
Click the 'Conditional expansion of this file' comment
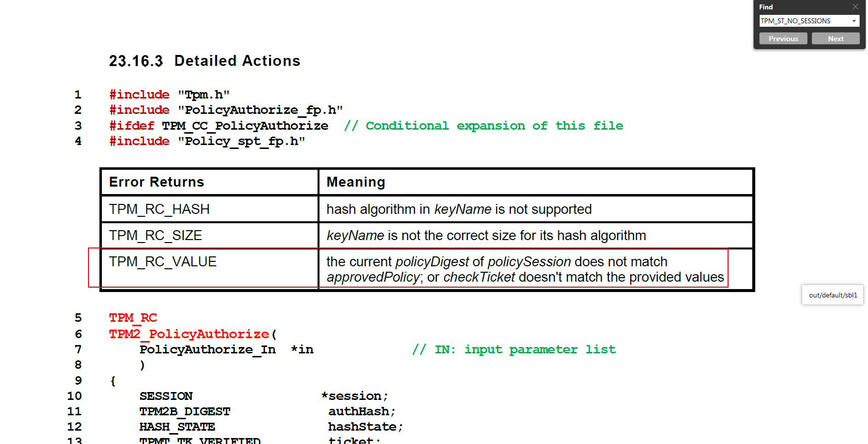(484, 126)
